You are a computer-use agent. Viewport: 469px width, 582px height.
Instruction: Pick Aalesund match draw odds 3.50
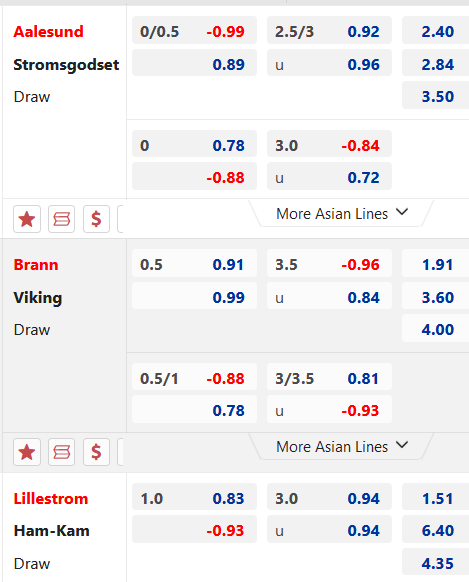coord(436,95)
